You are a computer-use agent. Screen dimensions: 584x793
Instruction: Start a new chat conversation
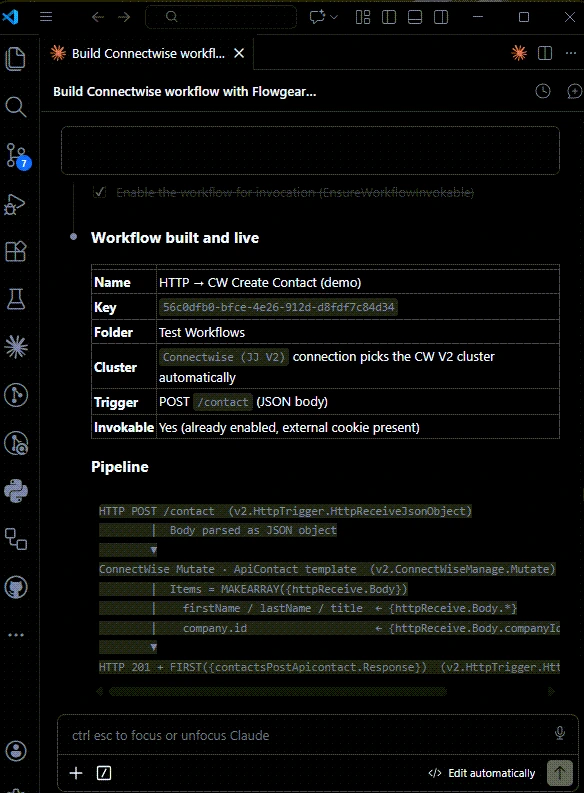[x=574, y=92]
